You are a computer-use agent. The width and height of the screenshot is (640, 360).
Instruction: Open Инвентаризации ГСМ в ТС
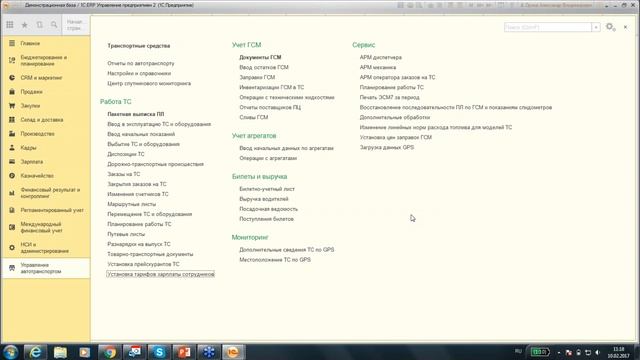coord(271,87)
